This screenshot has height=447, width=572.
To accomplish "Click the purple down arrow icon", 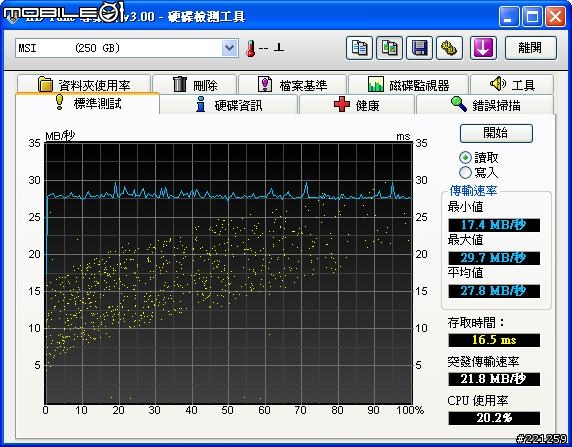I will [x=483, y=48].
